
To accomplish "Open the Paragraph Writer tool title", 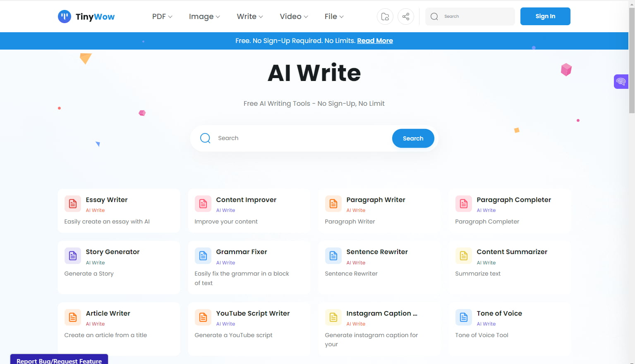I will coord(376,200).
